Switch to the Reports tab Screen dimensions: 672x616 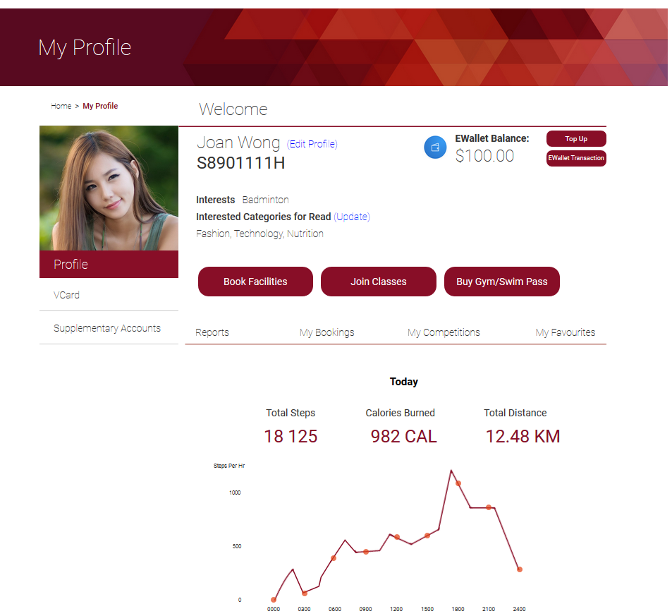pyautogui.click(x=212, y=332)
